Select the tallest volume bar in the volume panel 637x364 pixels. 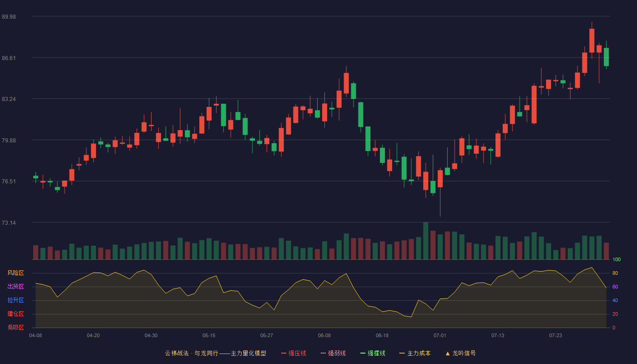(426, 241)
